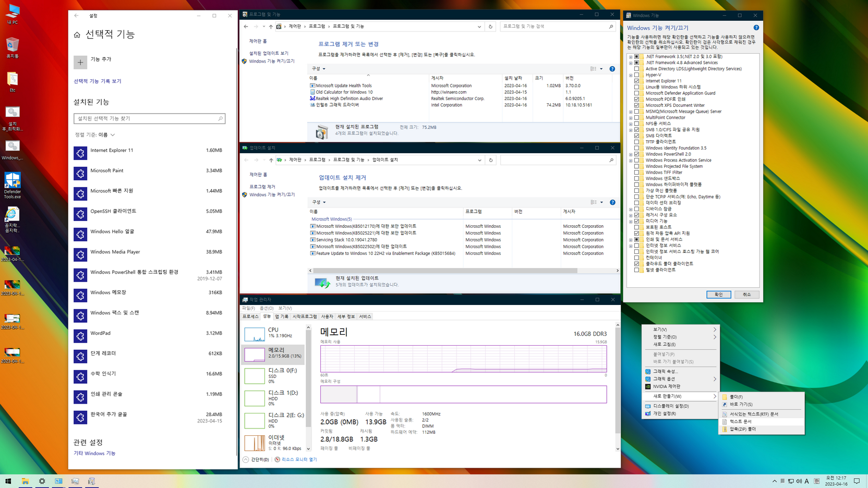Select the CPU graph thumbnail in Task Manager
The width and height of the screenshot is (868, 488).
(255, 334)
